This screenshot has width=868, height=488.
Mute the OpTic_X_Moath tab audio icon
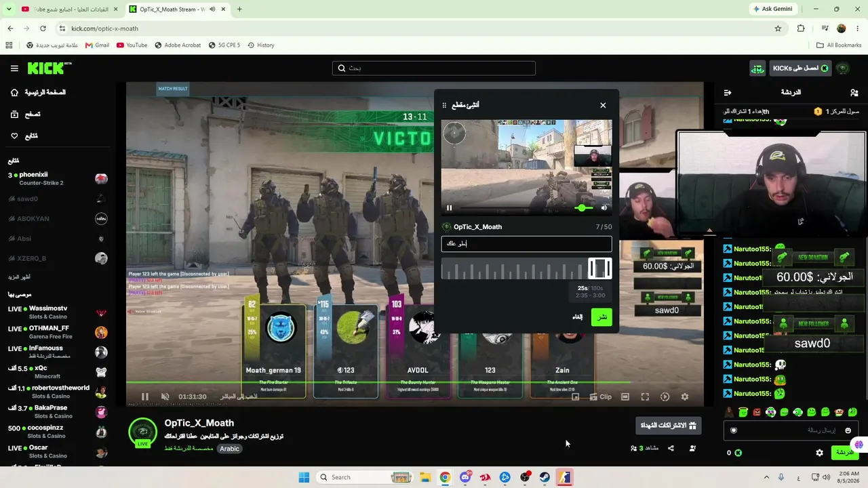point(212,9)
